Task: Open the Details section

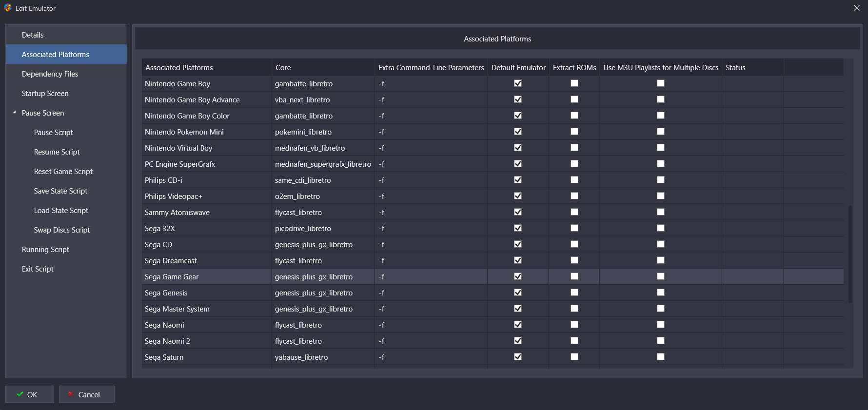Action: tap(66, 35)
